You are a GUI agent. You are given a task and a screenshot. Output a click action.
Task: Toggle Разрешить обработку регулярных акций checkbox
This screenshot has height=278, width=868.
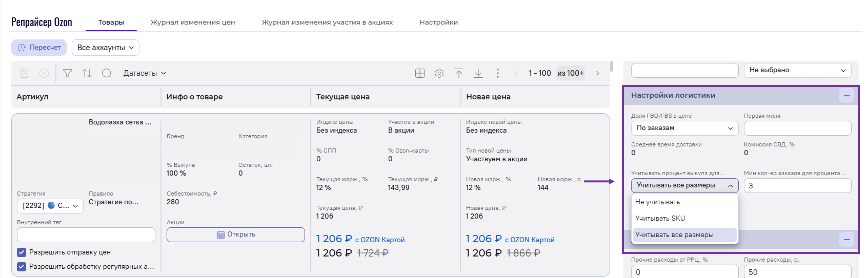[x=22, y=267]
